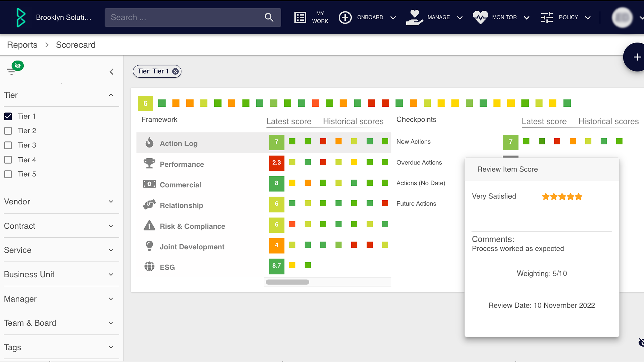The height and width of the screenshot is (362, 644).
Task: Open the Onboard dropdown menu
Action: click(x=393, y=18)
